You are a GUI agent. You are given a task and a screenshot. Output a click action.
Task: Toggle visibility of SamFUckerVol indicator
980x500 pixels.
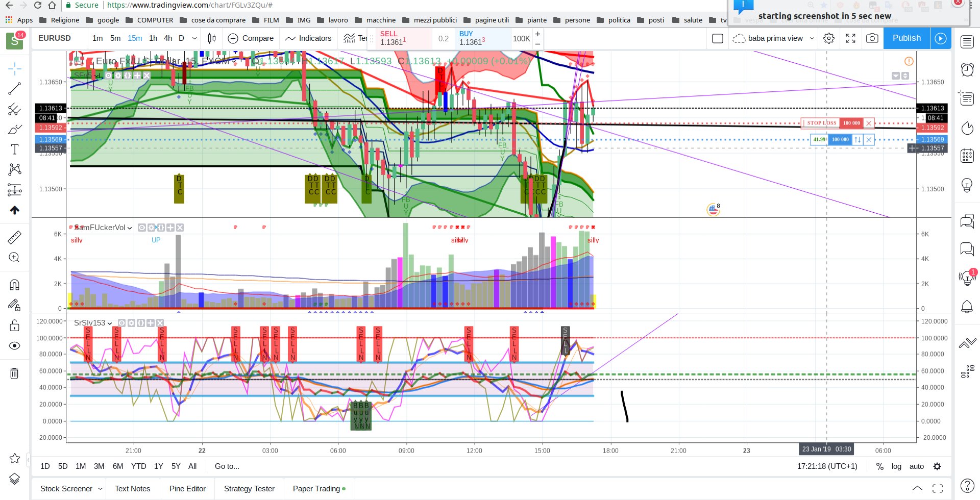pyautogui.click(x=142, y=228)
